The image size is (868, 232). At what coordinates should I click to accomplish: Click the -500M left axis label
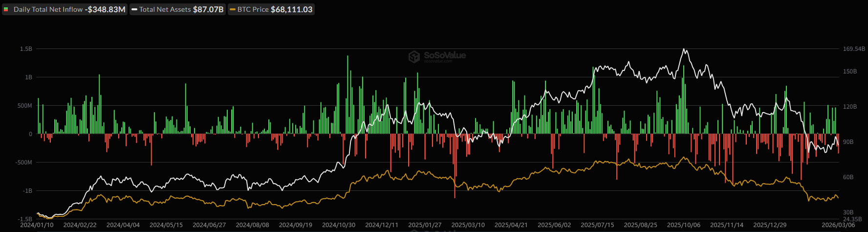[23, 162]
